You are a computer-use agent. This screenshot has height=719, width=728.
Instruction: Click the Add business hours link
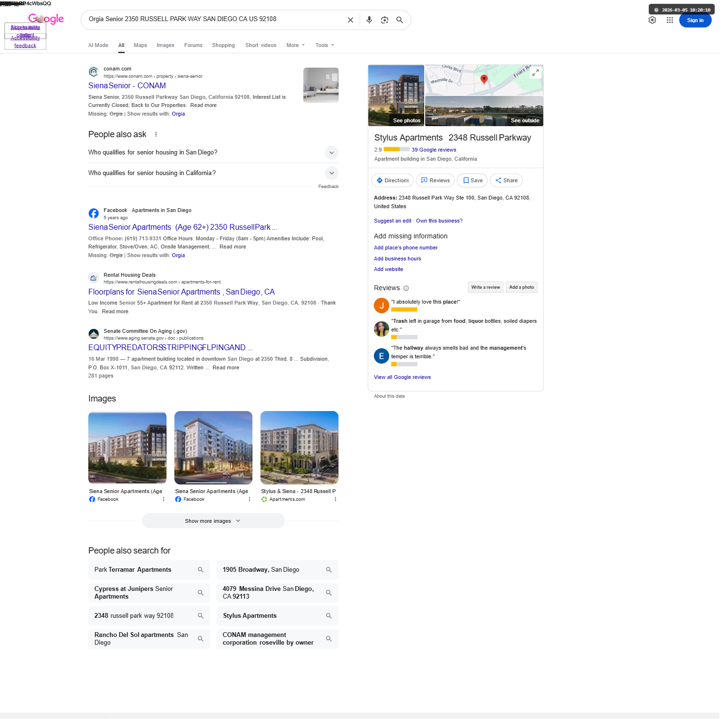[397, 259]
